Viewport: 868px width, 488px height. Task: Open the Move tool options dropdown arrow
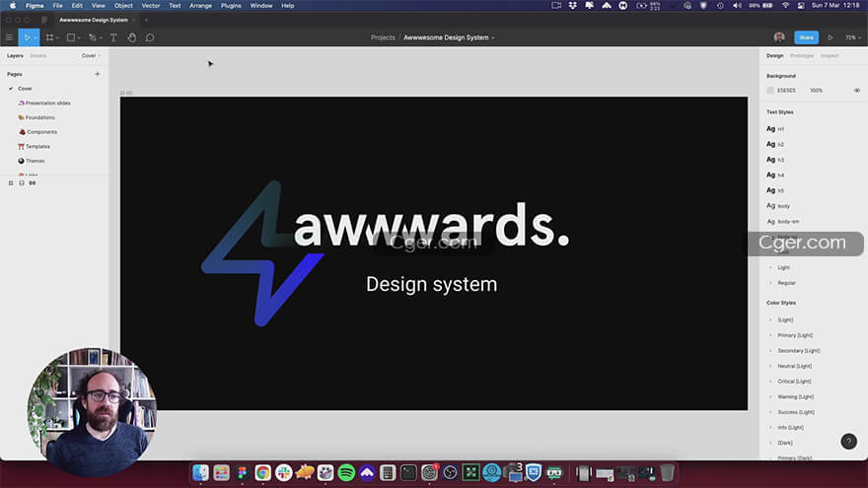tap(35, 38)
